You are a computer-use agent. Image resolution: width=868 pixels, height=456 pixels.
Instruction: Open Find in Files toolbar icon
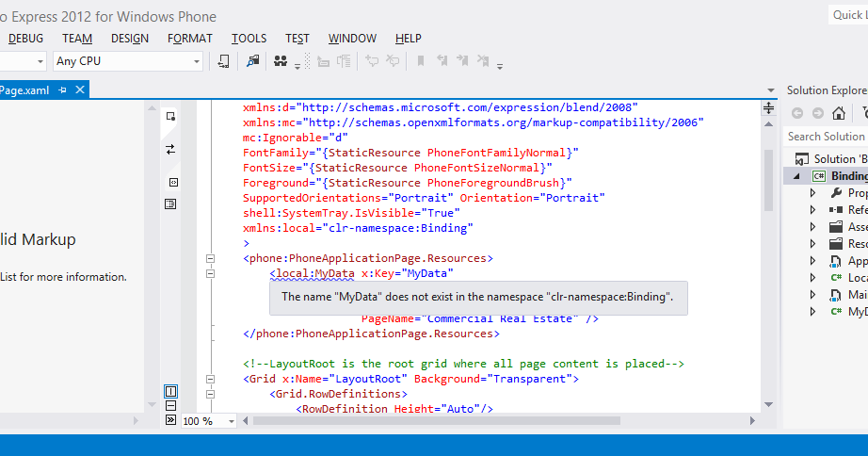point(253,61)
